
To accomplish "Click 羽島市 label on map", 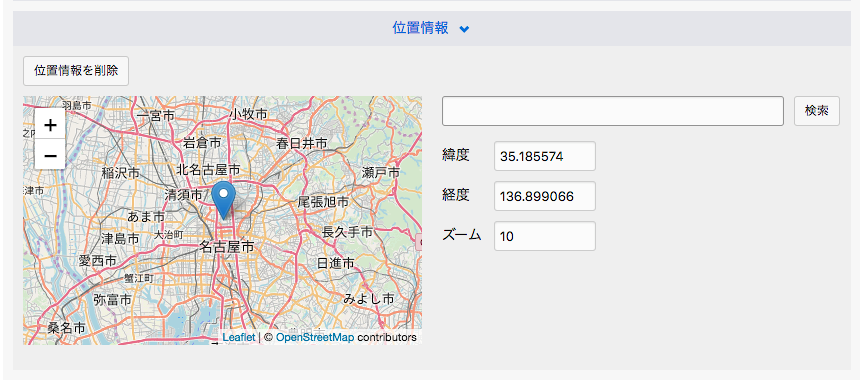I will pyautogui.click(x=76, y=104).
